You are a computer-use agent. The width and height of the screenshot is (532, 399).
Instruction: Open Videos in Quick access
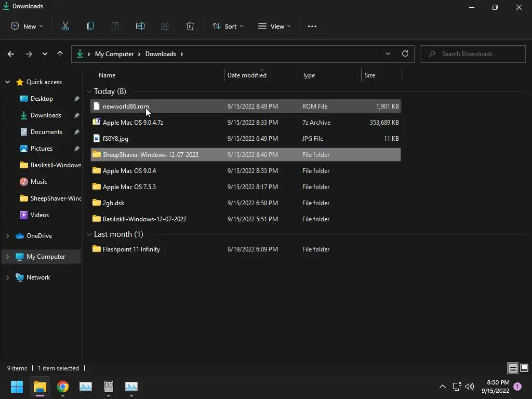tap(39, 215)
